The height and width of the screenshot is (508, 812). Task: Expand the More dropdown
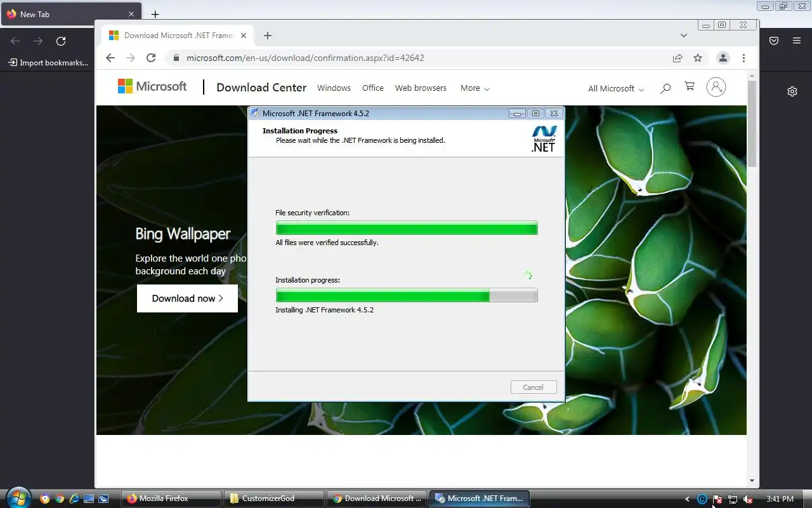475,88
